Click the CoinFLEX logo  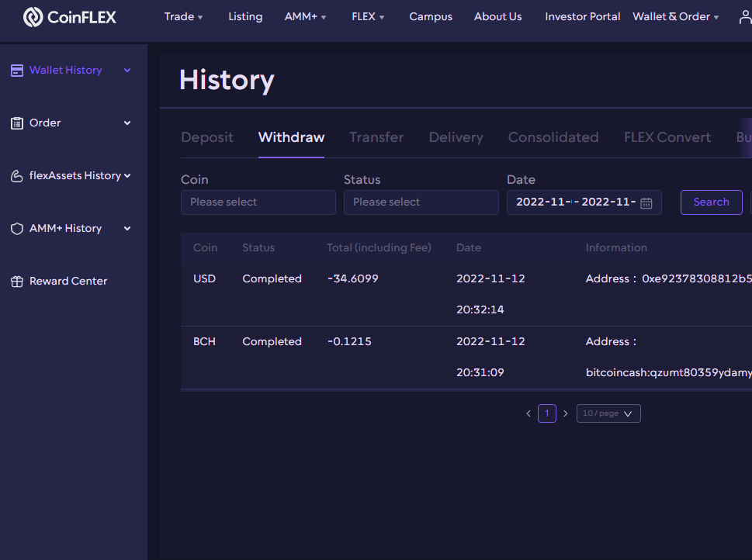[70, 17]
